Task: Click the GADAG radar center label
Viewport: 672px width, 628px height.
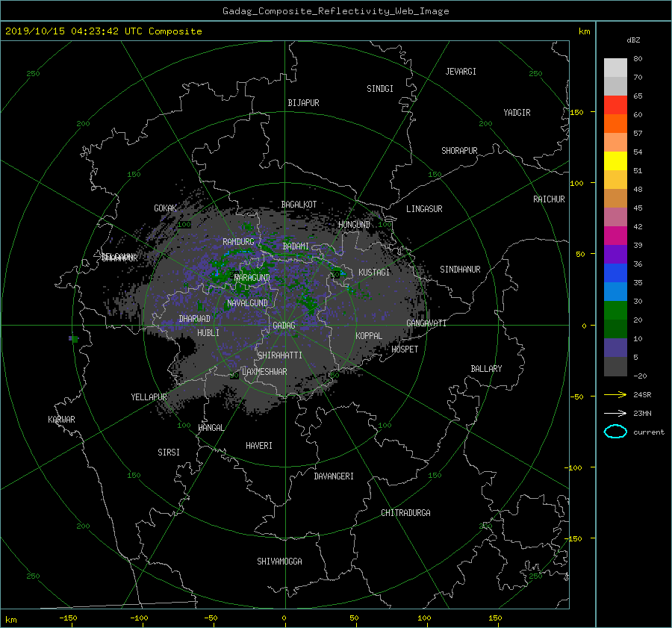Action: click(x=284, y=326)
